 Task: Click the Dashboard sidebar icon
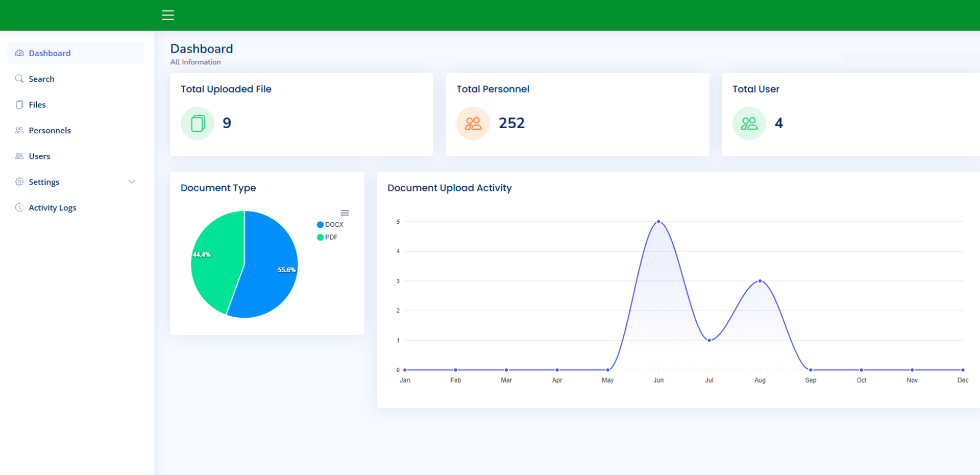[x=19, y=53]
